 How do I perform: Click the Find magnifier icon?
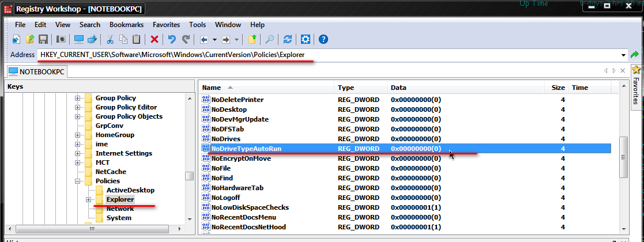pos(269,39)
